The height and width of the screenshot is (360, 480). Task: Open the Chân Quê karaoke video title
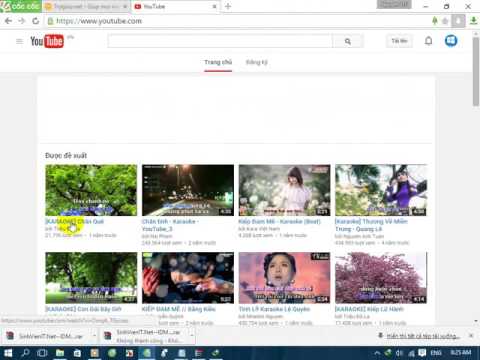74,221
